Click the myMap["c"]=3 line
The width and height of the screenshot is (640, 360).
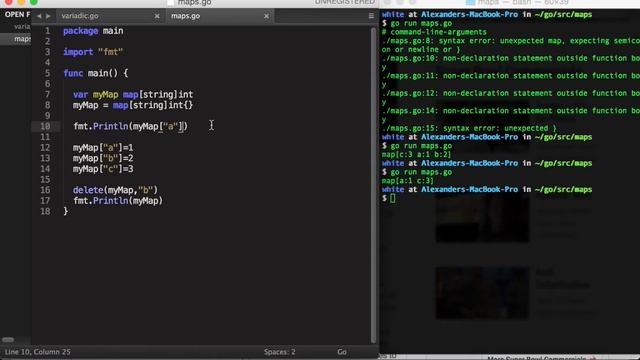[x=103, y=169]
